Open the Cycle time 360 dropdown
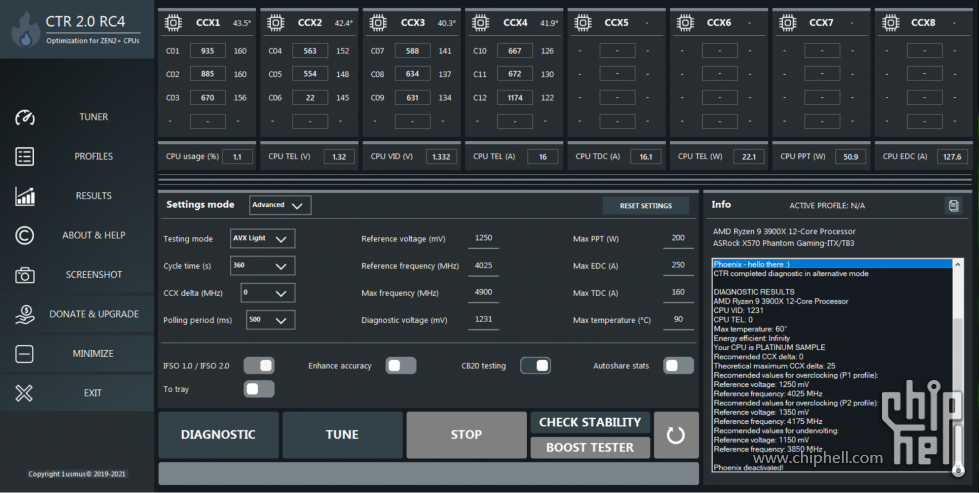The width and height of the screenshot is (979, 493). point(262,266)
